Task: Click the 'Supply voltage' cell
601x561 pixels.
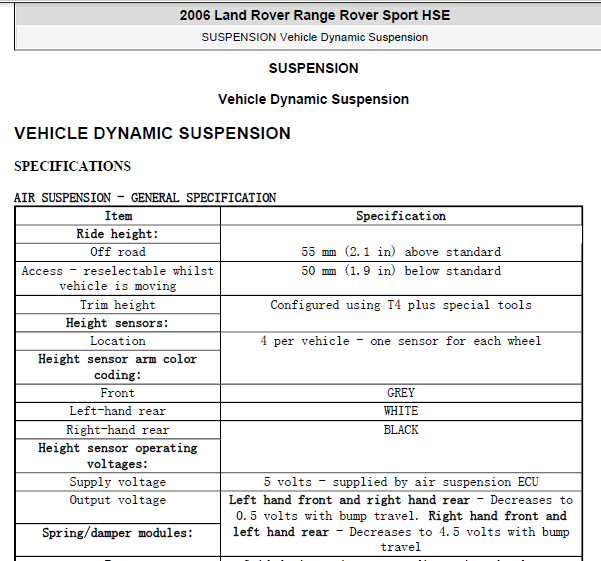Action: (118, 482)
